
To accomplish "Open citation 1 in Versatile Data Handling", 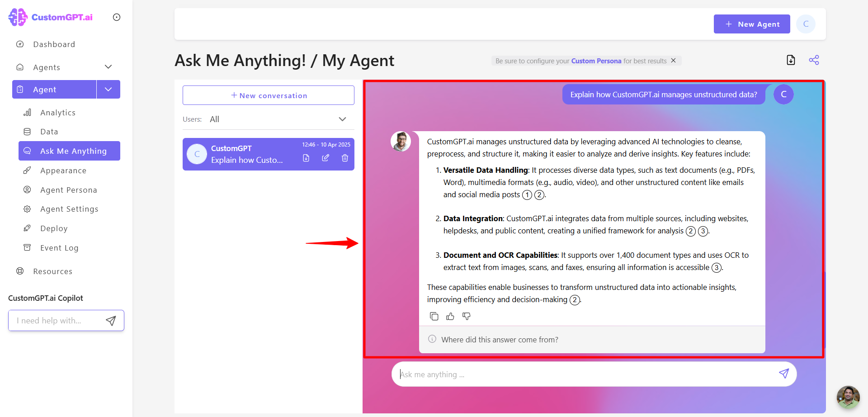I will coord(527,195).
